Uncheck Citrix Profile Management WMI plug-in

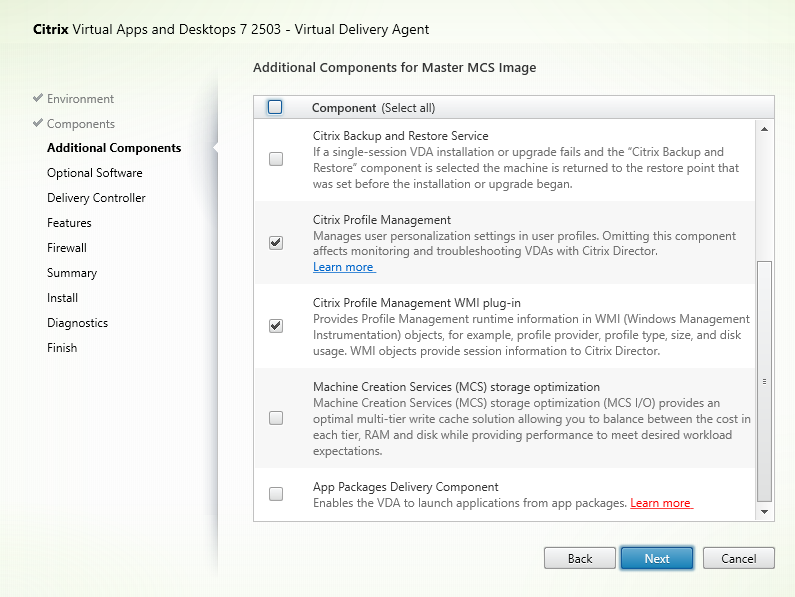276,325
